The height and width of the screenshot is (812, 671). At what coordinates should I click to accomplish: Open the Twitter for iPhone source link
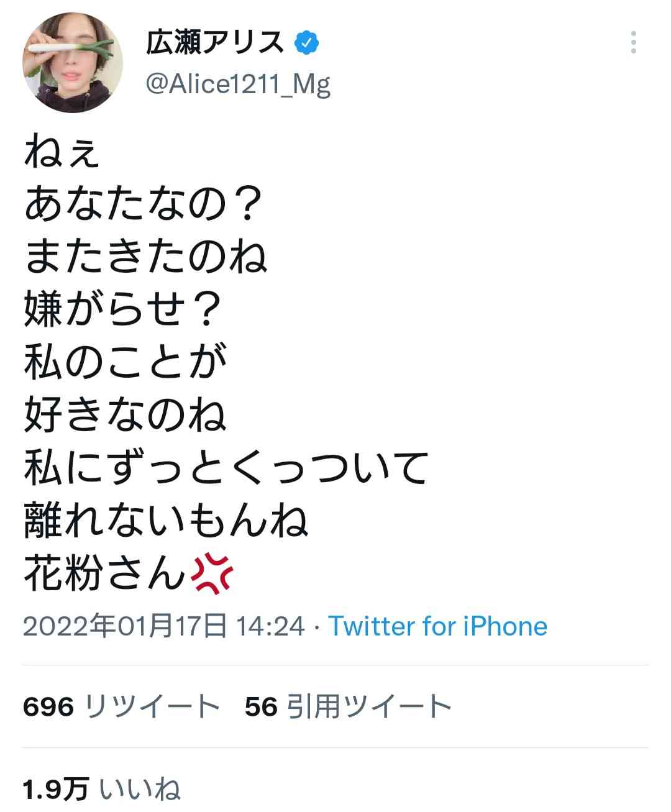tap(437, 626)
